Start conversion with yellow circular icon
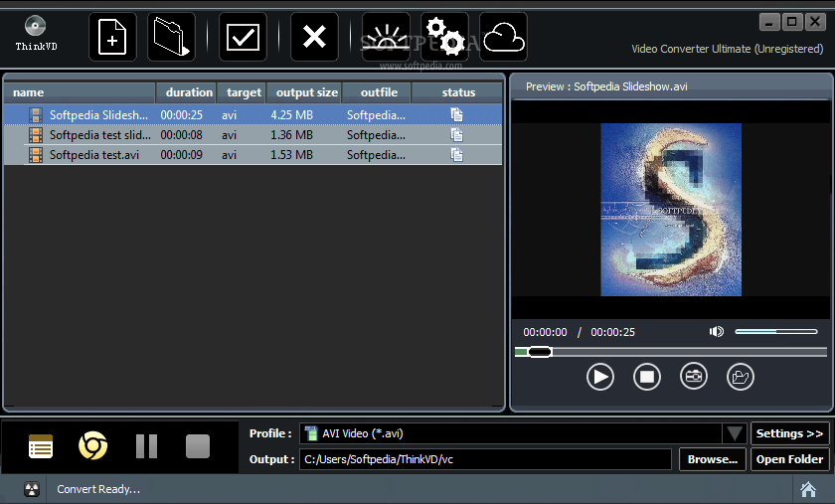The width and height of the screenshot is (835, 504). coord(93,445)
